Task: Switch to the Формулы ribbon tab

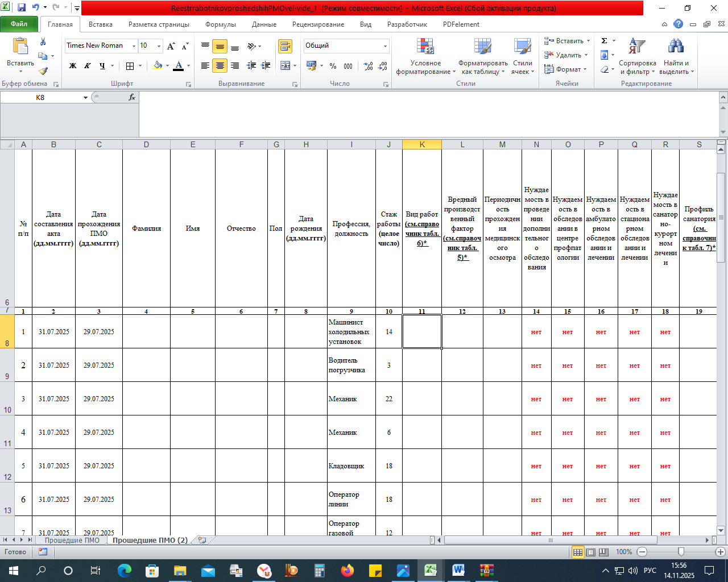Action: 220,24
